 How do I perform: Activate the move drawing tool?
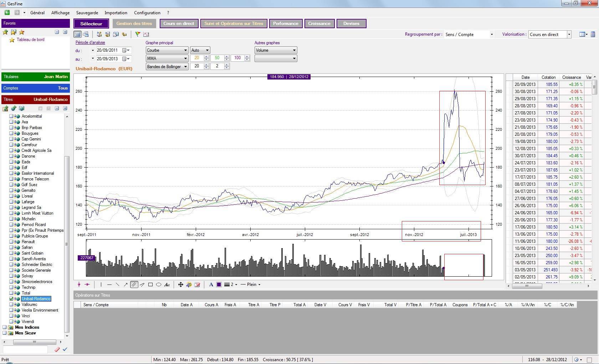(180, 284)
